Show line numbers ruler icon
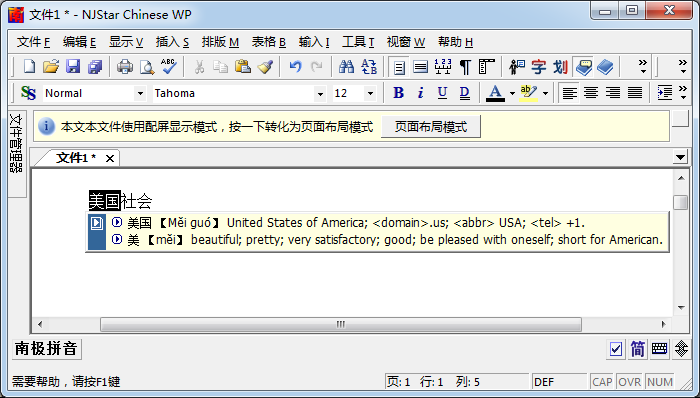700x398 pixels. click(442, 67)
